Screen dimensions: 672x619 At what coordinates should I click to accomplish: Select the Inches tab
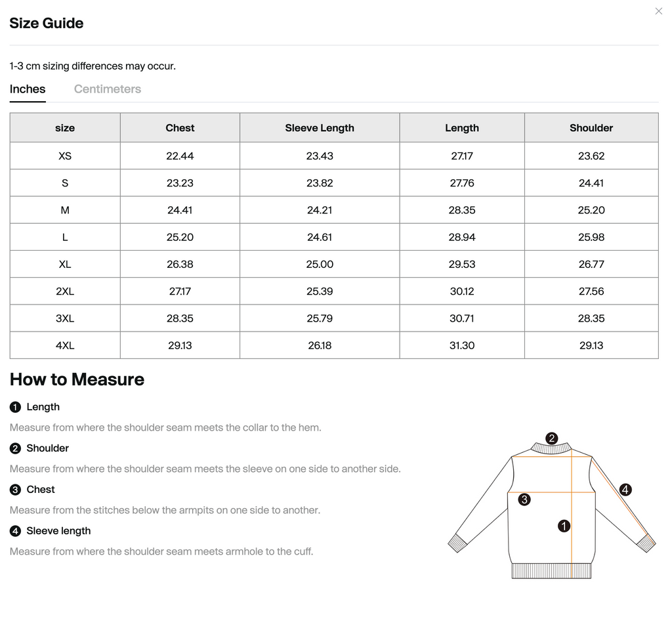[x=28, y=89]
